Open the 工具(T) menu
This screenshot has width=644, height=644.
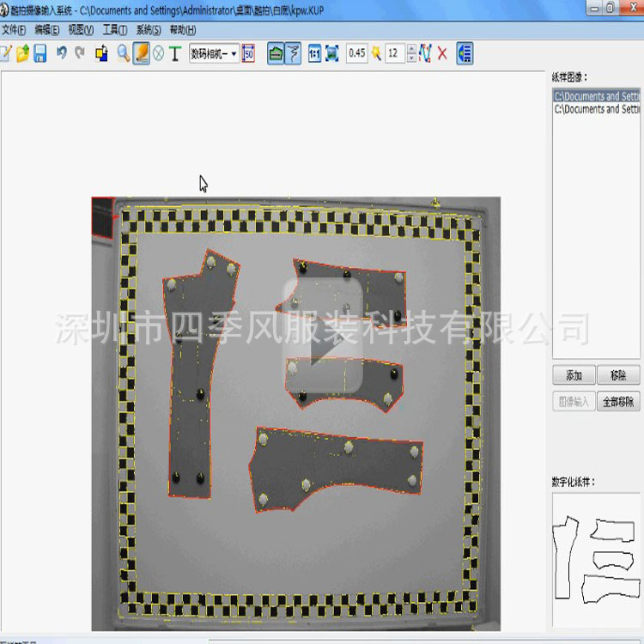tap(115, 30)
